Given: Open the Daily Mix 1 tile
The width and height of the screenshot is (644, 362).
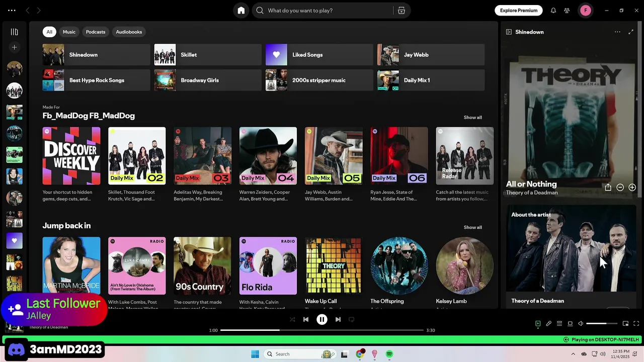Looking at the screenshot, I should point(431,80).
